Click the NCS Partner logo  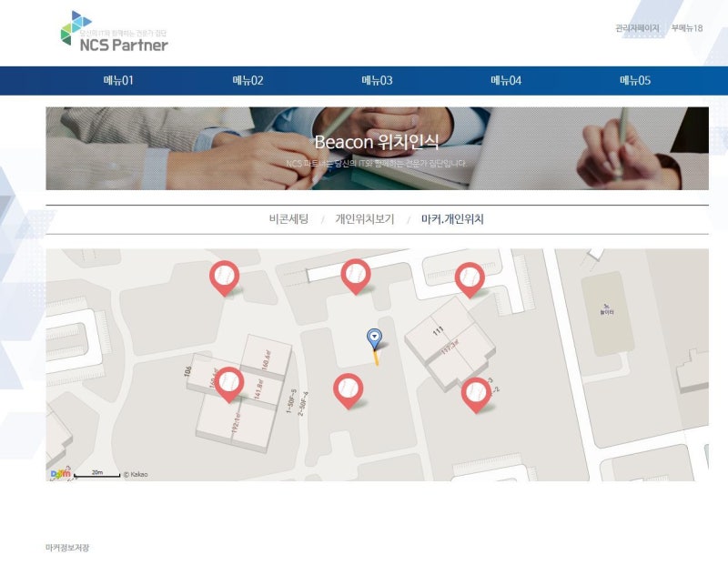click(115, 32)
